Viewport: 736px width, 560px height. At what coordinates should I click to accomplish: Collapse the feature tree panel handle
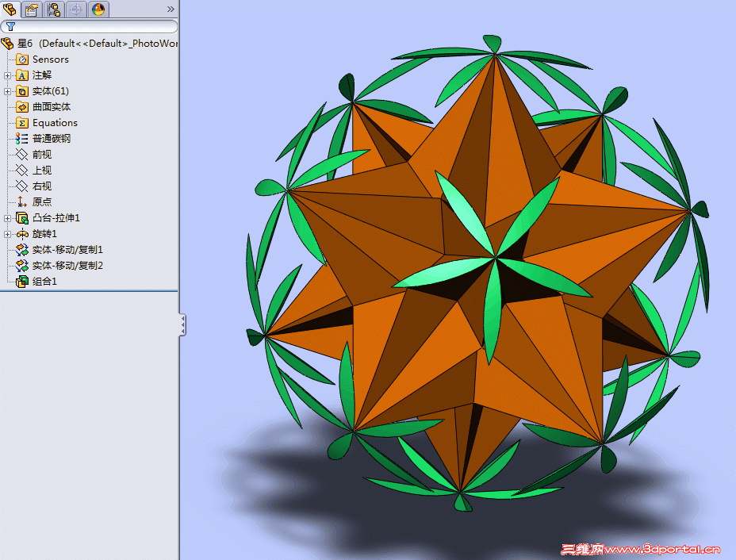click(182, 325)
